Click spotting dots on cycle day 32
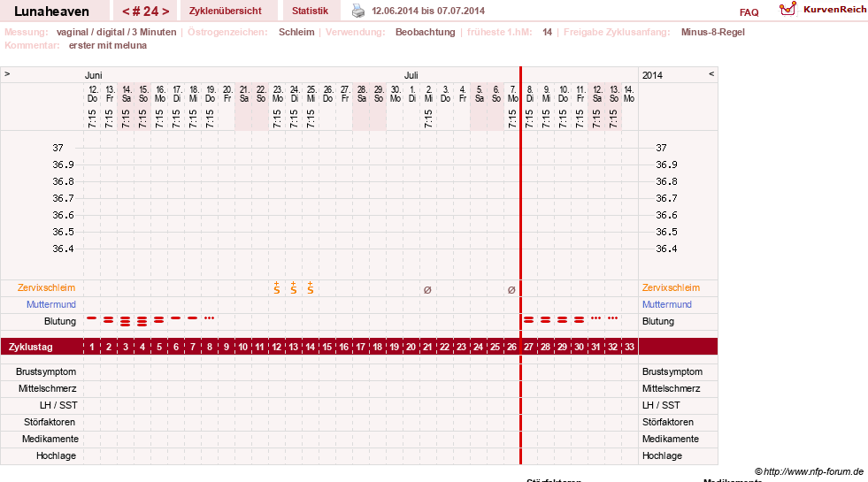Image resolution: width=868 pixels, height=482 pixels. pos(612,318)
